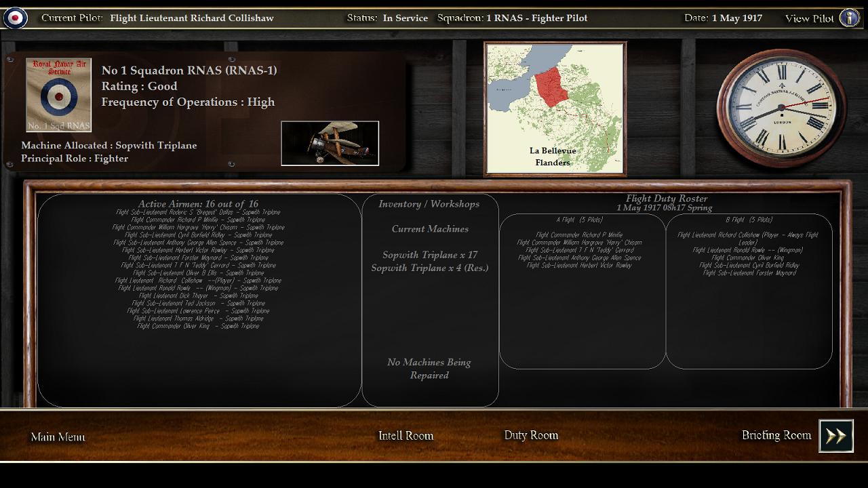Click the Briefing Room label

(x=776, y=435)
